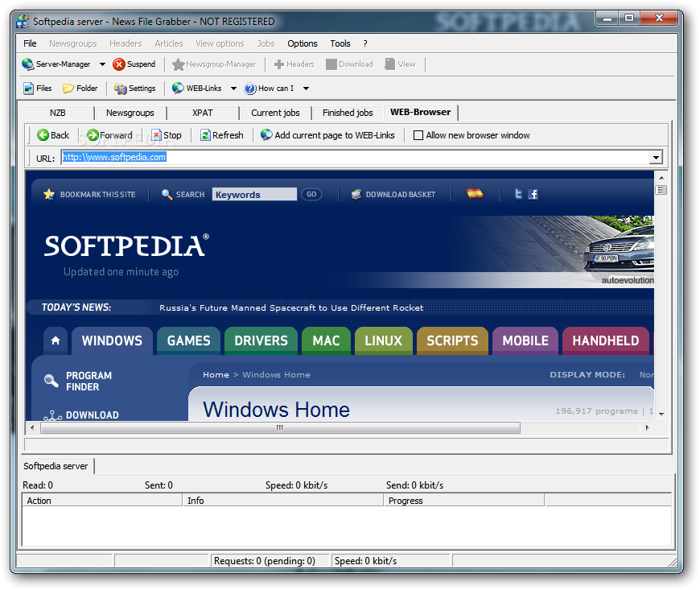The height and width of the screenshot is (590, 700).
Task: Open the MOBILE category tab
Action: 525,340
